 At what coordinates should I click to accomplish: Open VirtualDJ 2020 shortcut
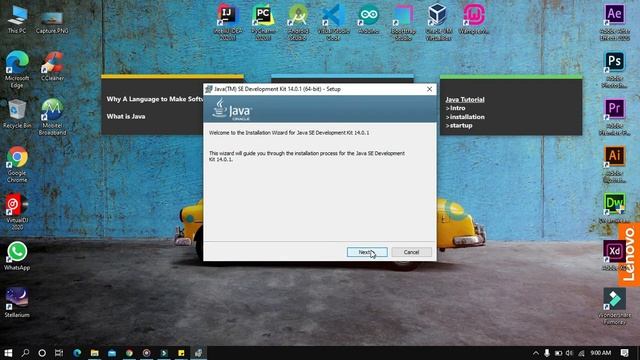(x=17, y=212)
